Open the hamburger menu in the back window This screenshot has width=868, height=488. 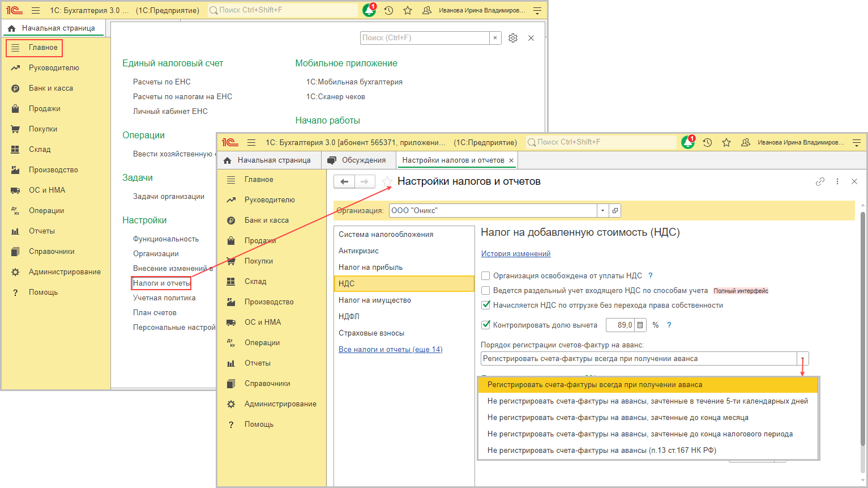(36, 10)
